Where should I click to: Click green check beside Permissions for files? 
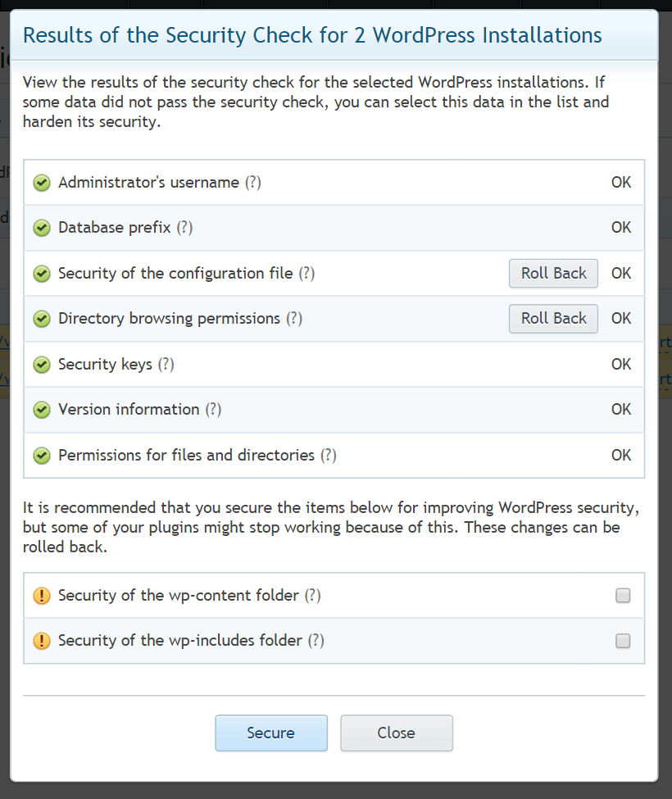point(42,456)
